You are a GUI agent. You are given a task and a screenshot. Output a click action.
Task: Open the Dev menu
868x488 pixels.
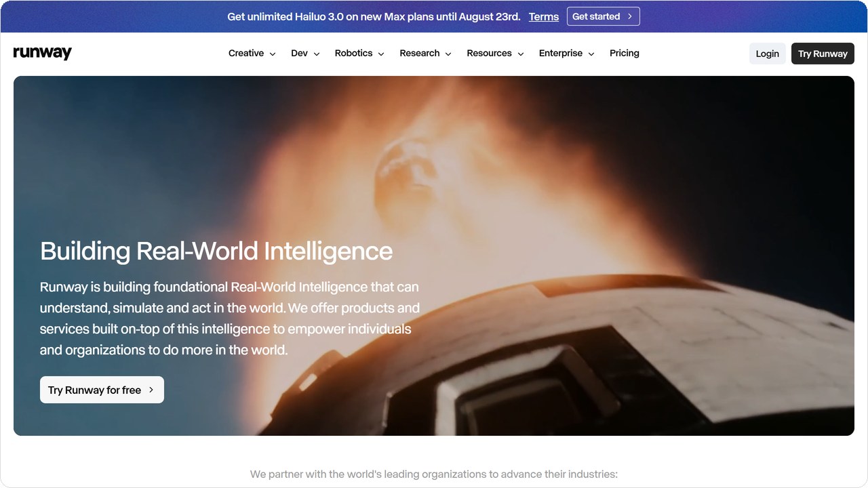pyautogui.click(x=299, y=54)
